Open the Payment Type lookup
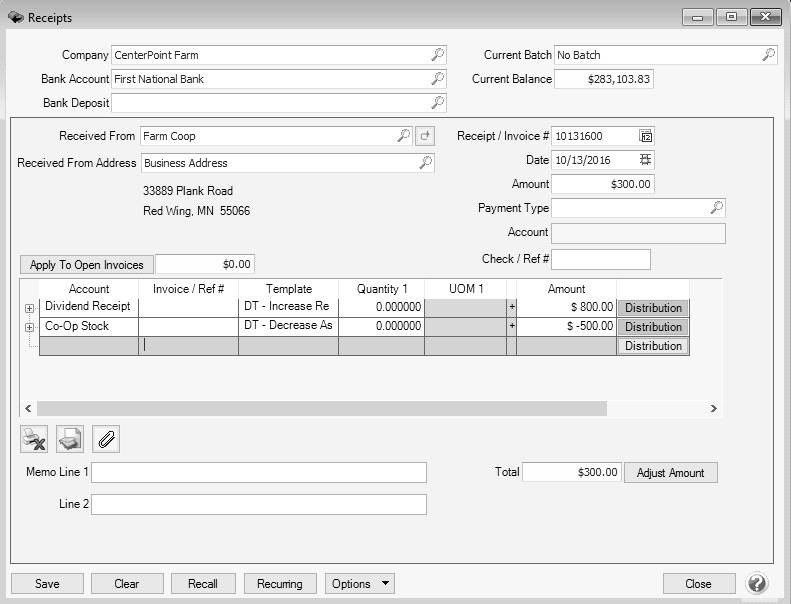Screen dimensions: 791x604 tap(716, 208)
